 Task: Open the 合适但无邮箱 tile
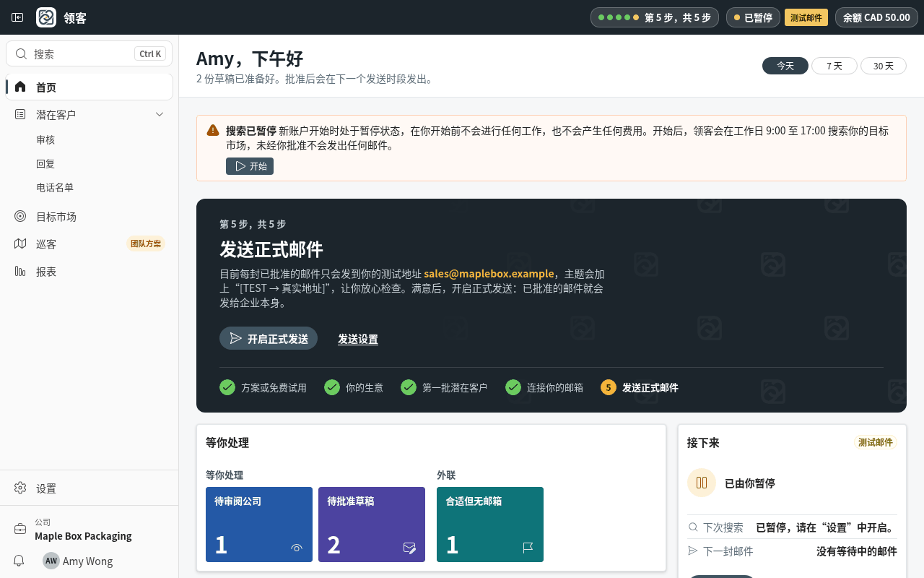(490, 525)
